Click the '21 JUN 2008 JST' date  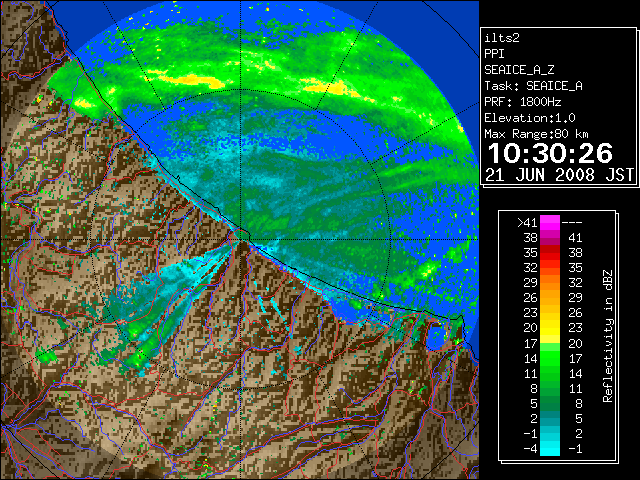[560, 175]
